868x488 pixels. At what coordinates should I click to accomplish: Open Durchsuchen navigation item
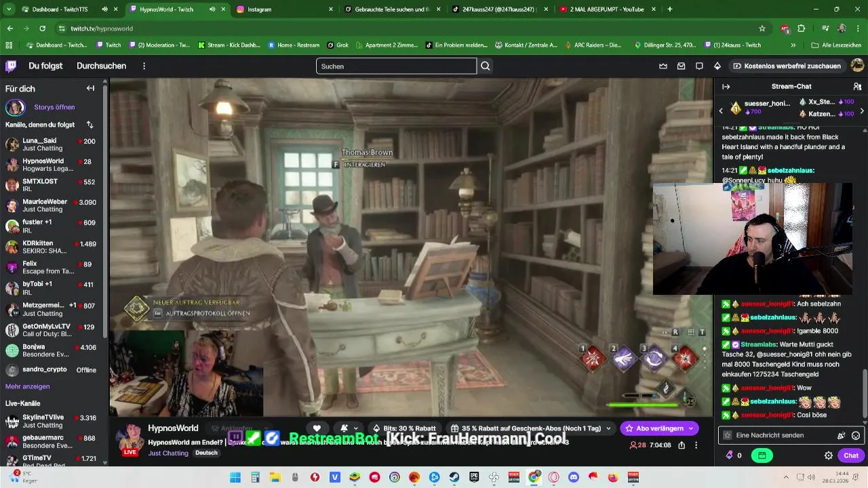coord(101,66)
